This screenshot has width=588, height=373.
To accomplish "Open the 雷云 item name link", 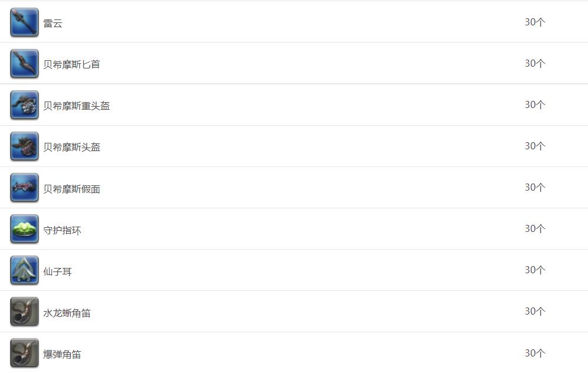I will (x=53, y=23).
